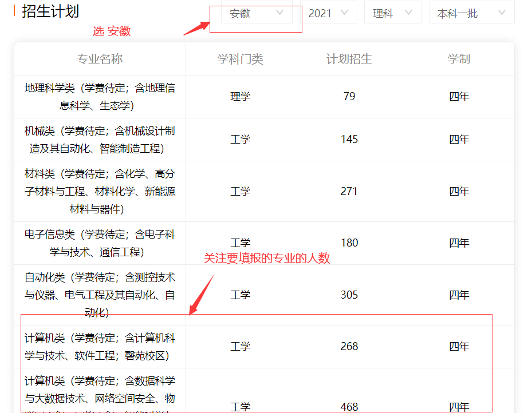Click the enrollment number 79

tap(349, 97)
